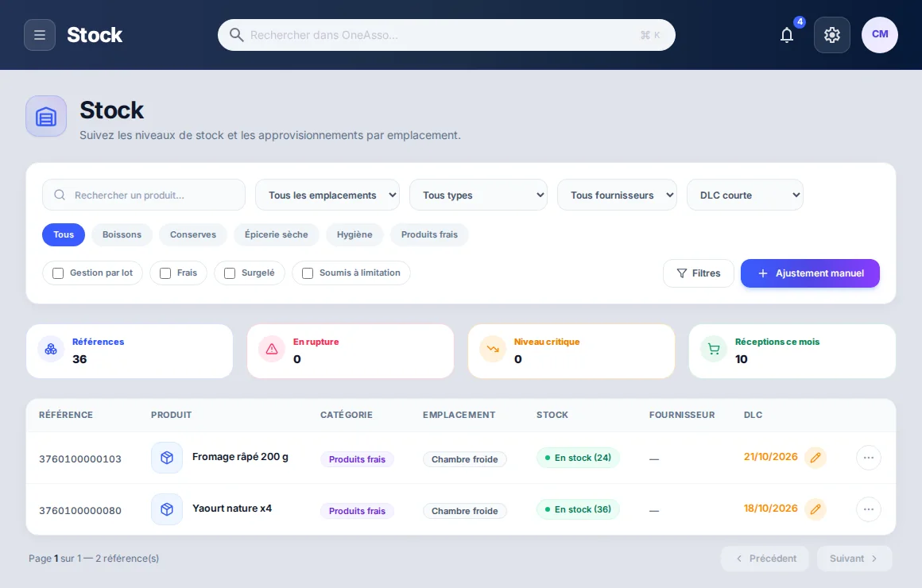The image size is (922, 588).
Task: Filter by Conserves category
Action: click(193, 234)
